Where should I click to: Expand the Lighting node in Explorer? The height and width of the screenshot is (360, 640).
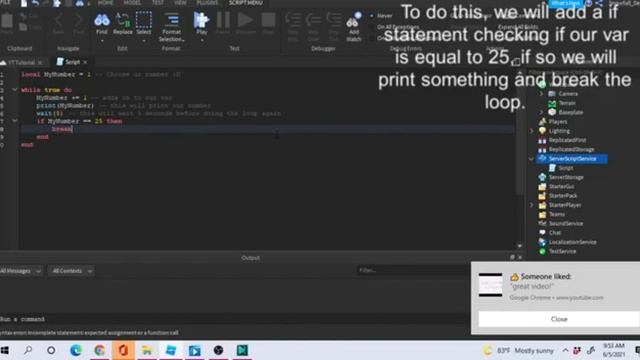[x=531, y=131]
